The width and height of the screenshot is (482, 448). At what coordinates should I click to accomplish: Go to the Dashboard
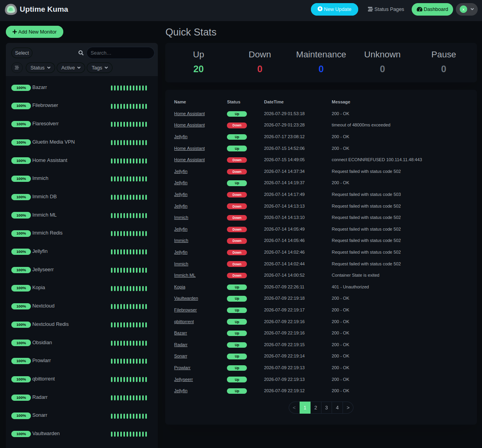[x=432, y=9]
